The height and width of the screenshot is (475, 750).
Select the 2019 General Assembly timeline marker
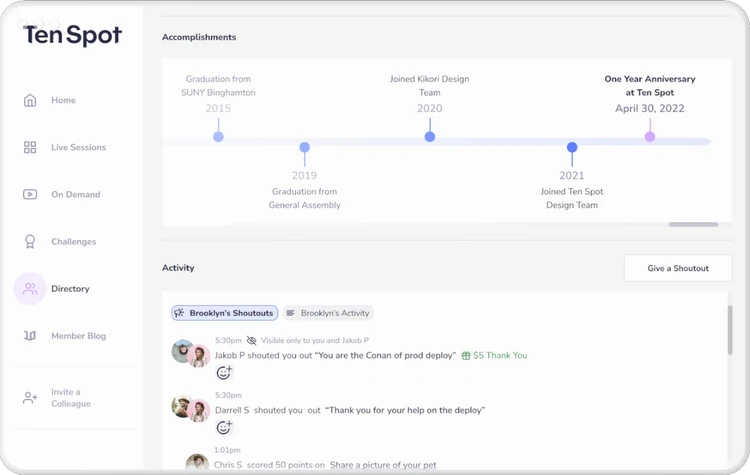(x=305, y=147)
